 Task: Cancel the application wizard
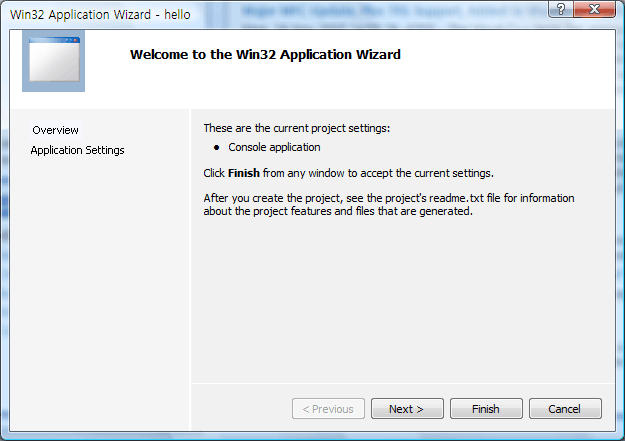click(565, 409)
